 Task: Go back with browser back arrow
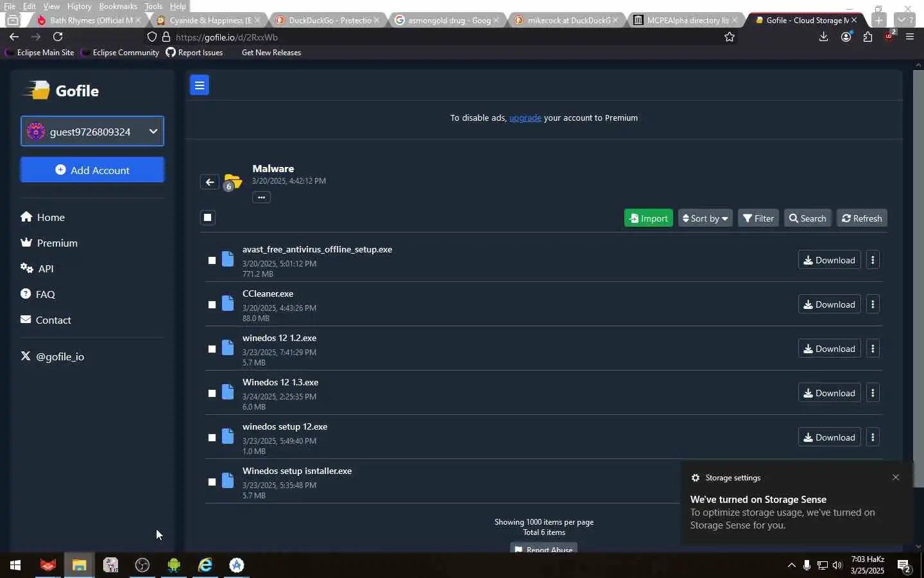tap(14, 37)
